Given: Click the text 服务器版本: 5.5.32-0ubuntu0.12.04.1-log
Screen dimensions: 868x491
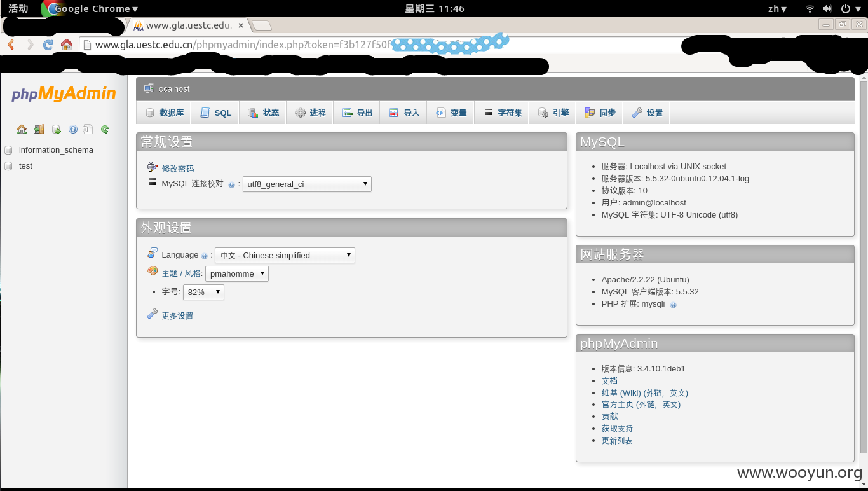Looking at the screenshot, I should [675, 179].
